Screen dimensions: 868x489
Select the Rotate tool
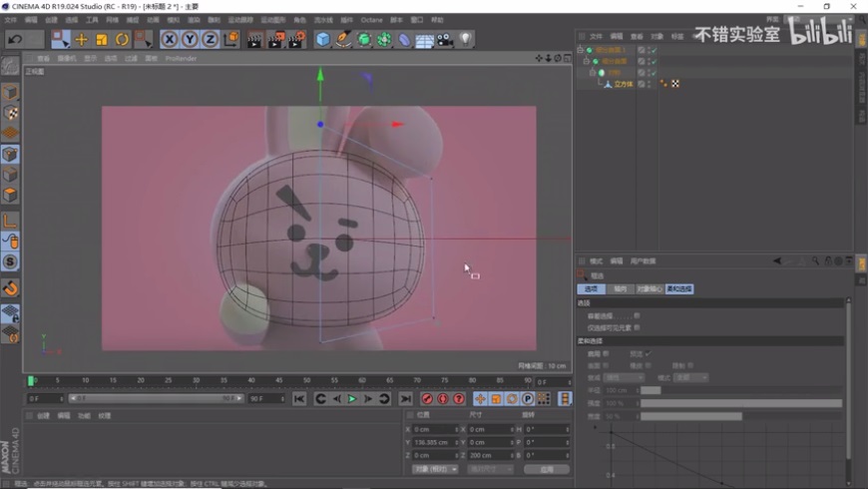[122, 39]
